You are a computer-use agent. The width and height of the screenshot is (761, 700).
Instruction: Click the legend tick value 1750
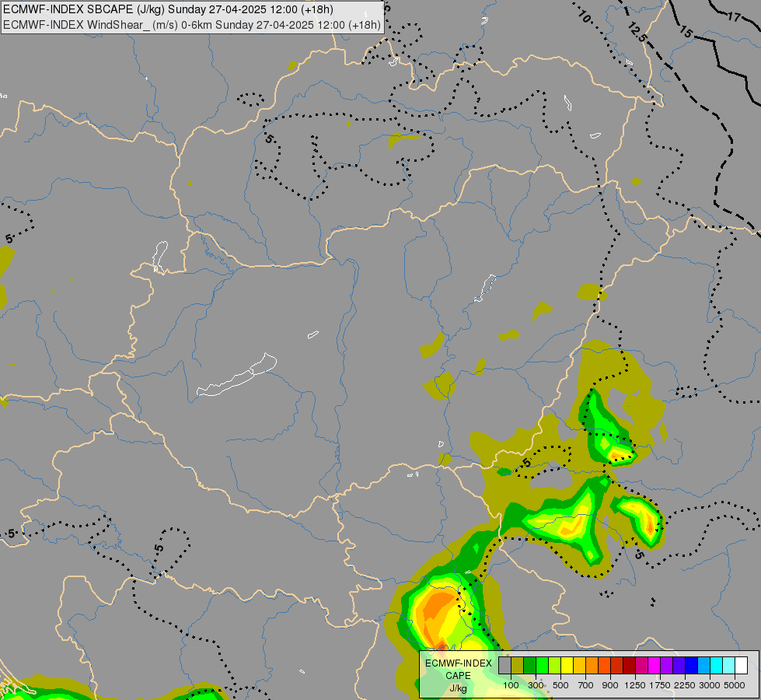(x=660, y=685)
